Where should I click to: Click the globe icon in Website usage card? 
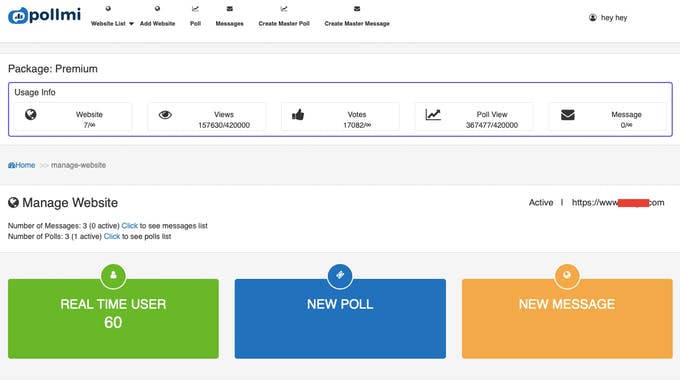pyautogui.click(x=30, y=115)
